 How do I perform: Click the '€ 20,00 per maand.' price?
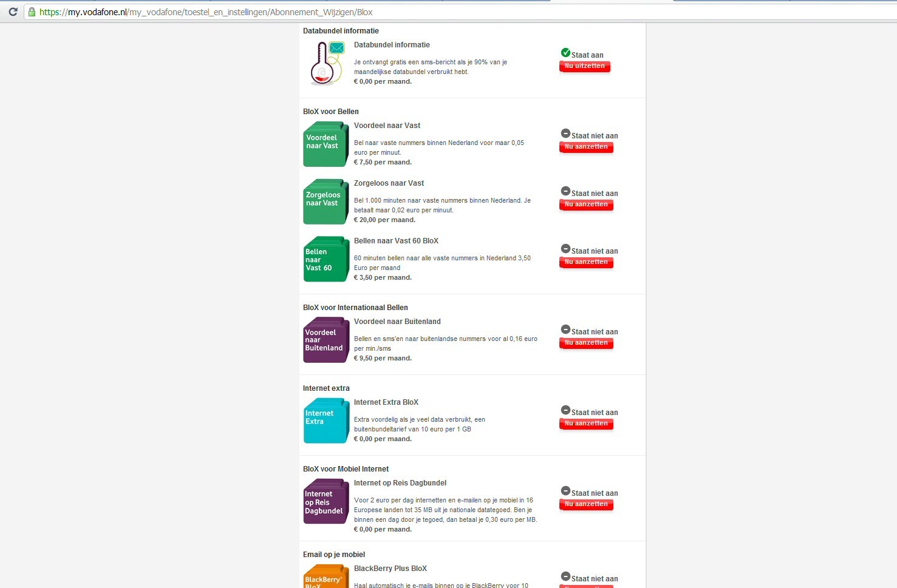click(385, 220)
